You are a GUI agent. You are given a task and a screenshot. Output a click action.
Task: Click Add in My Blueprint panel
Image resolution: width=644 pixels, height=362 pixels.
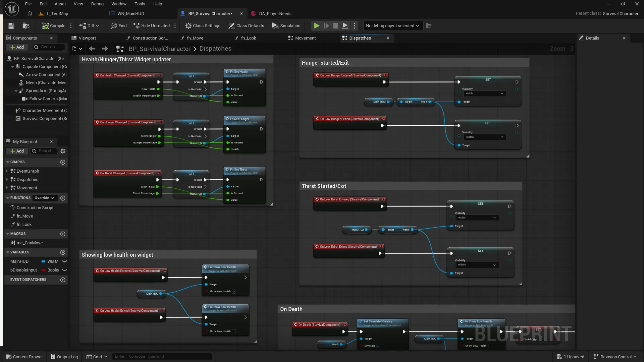17,151
